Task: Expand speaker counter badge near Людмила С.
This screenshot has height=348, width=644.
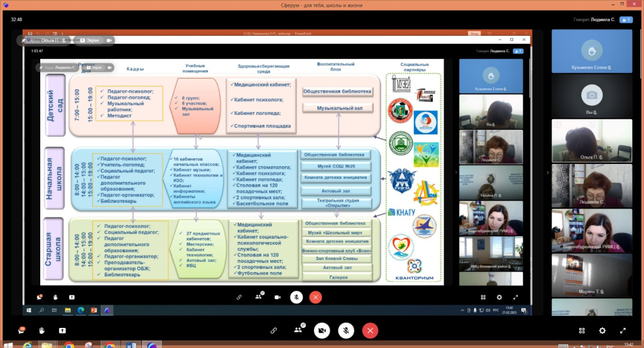Action: click(625, 20)
